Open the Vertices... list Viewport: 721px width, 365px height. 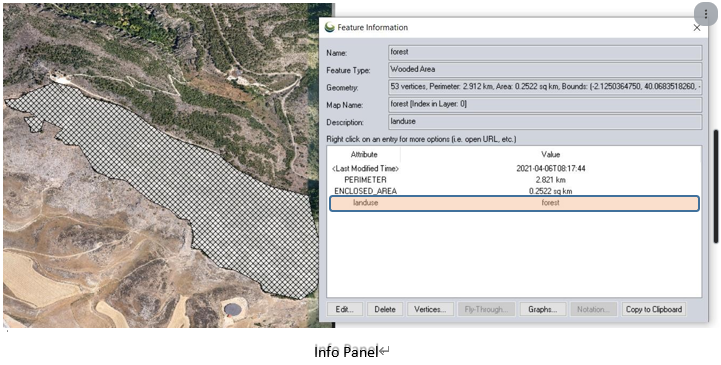click(430, 309)
